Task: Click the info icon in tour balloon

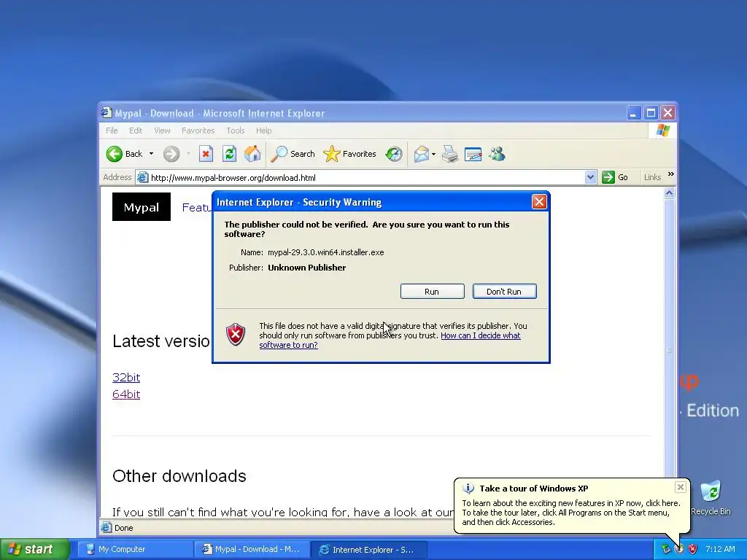Action: pyautogui.click(x=468, y=488)
